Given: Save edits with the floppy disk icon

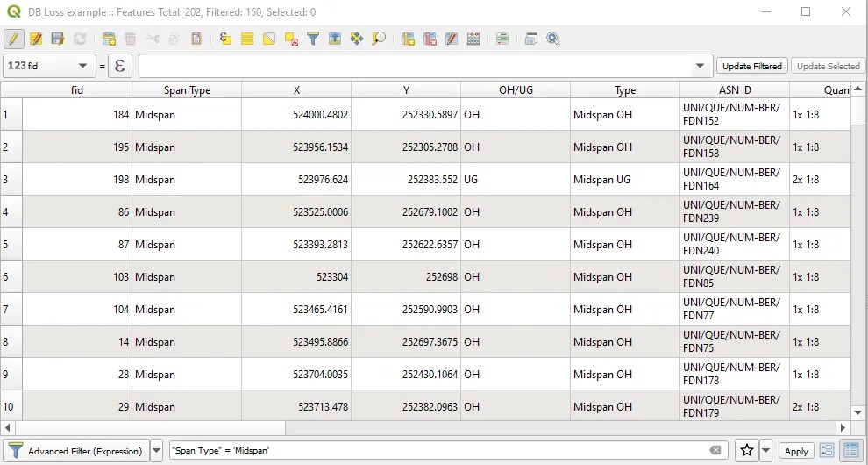Looking at the screenshot, I should pos(58,39).
